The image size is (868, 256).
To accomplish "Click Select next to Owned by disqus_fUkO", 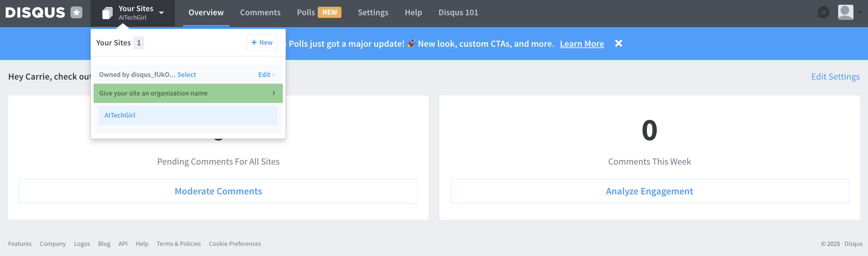I will tap(186, 74).
